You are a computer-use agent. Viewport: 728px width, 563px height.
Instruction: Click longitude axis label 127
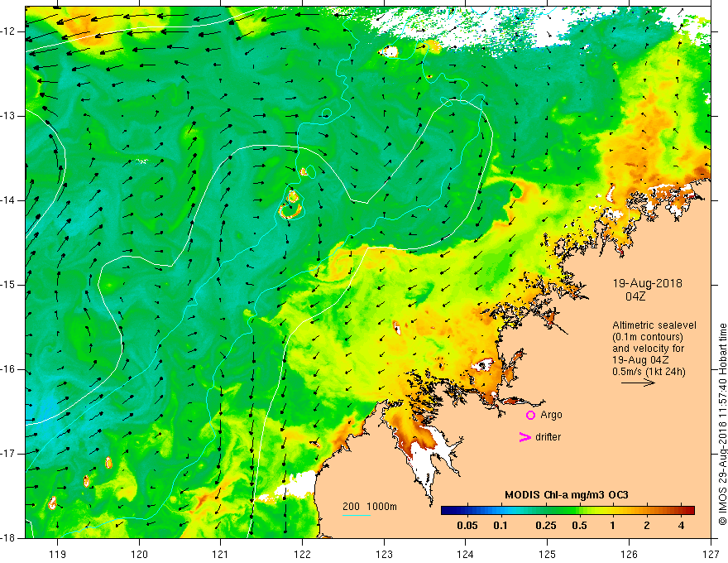coord(711,554)
